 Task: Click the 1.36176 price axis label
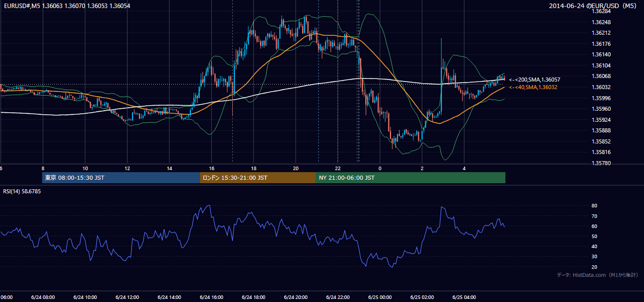coord(601,44)
